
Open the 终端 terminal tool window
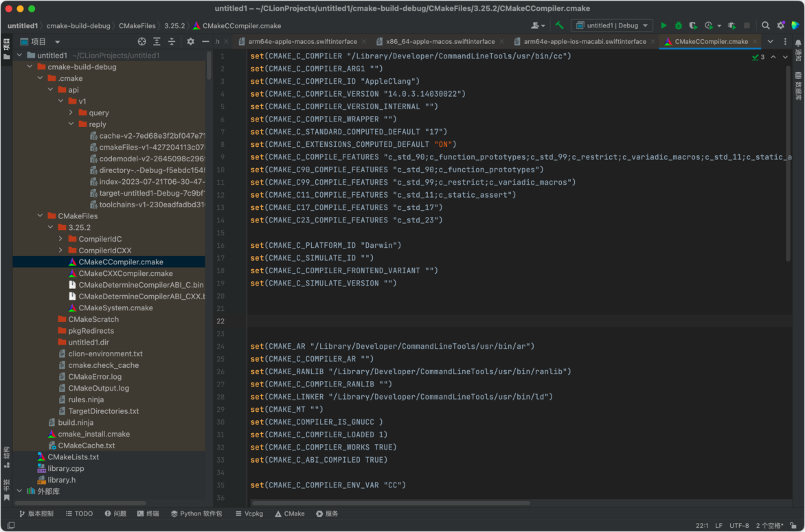(148, 513)
